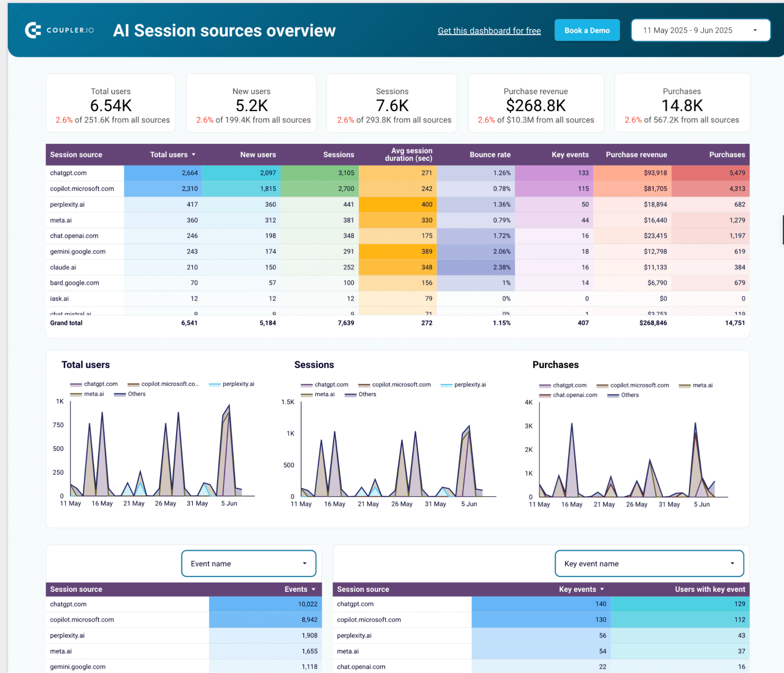Click the Purchase revenue $268.8K scorecard

536,103
